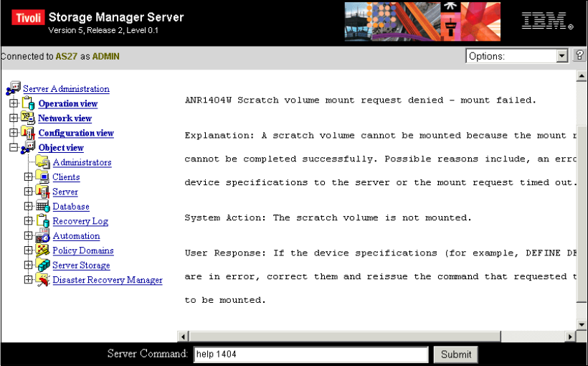Click the Automation clock icon
The image size is (588, 366).
43,235
